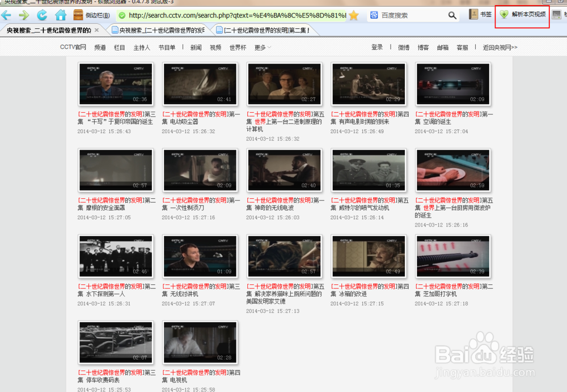Close the first 央视搜索 tab
567x392 pixels.
[96, 30]
